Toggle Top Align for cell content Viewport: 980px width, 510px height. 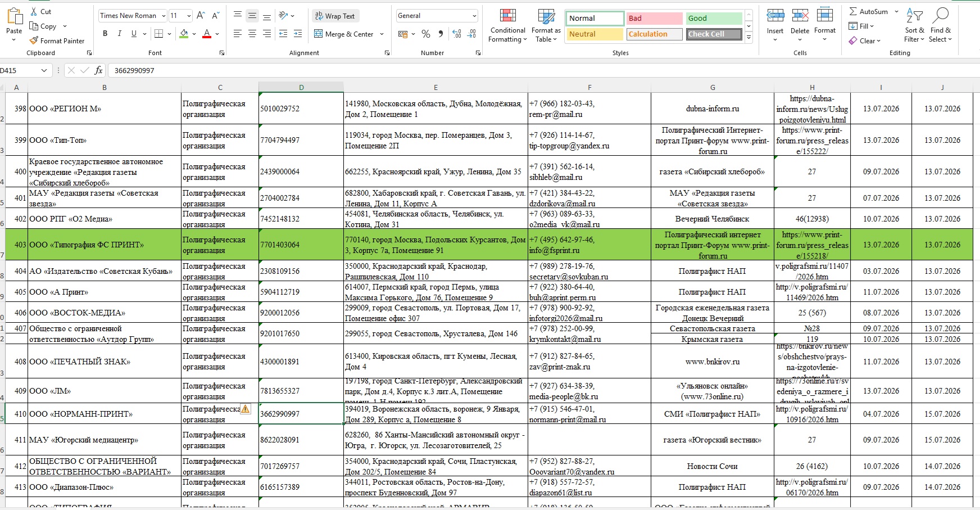[x=238, y=16]
